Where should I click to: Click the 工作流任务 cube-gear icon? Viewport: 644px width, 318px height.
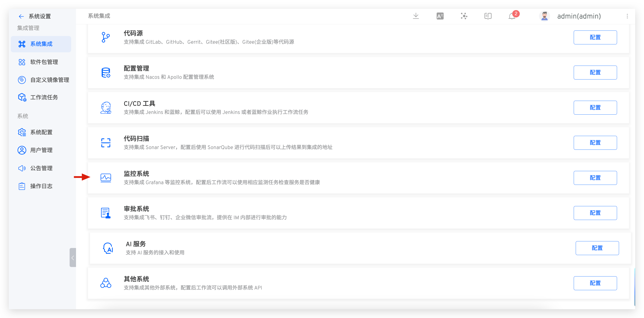coord(22,97)
